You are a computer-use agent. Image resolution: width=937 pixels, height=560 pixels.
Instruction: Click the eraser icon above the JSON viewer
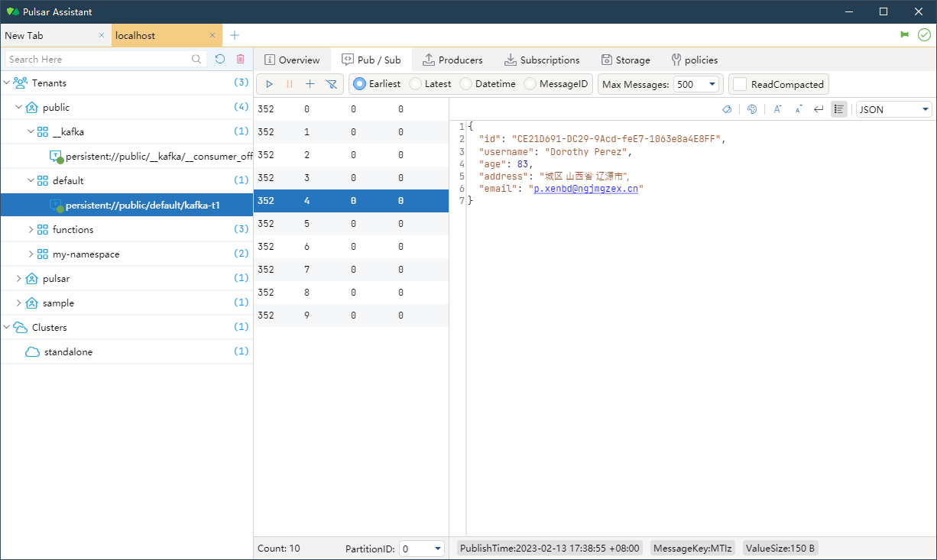[x=727, y=109]
